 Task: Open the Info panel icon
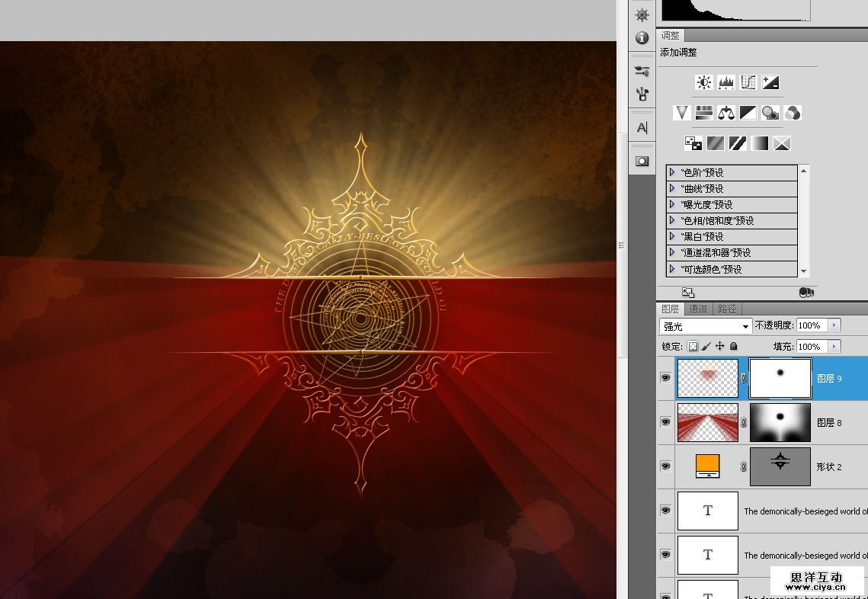click(642, 37)
